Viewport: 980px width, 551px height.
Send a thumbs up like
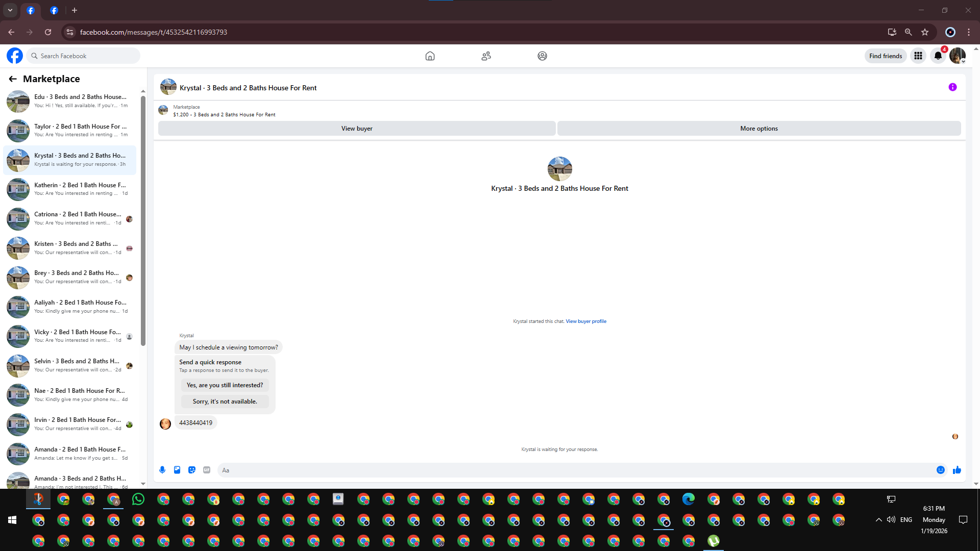(x=957, y=470)
